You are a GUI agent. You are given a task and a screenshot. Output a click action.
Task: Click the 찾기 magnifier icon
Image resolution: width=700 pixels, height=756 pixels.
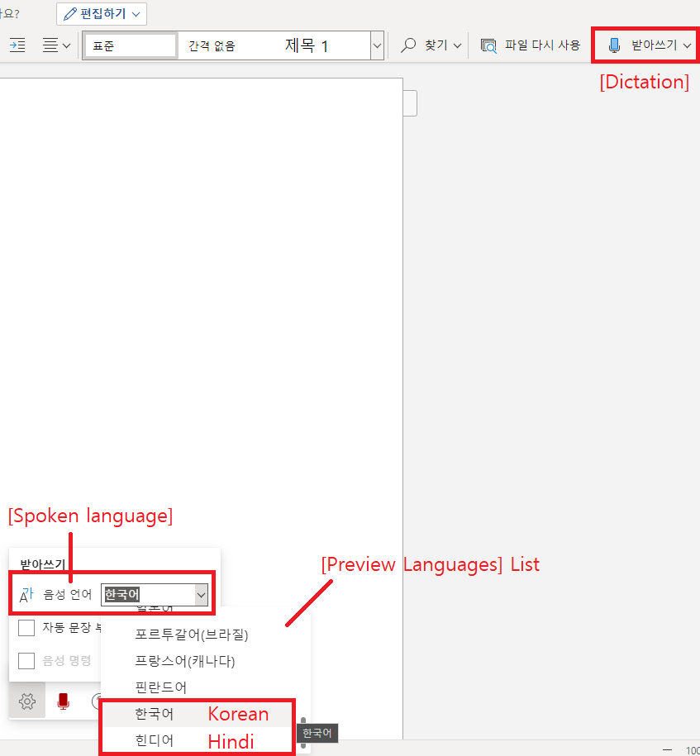tap(408, 45)
